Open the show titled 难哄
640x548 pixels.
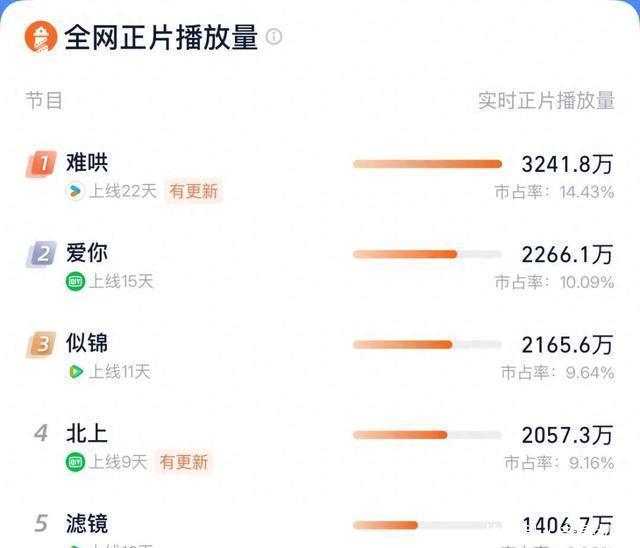(x=87, y=163)
